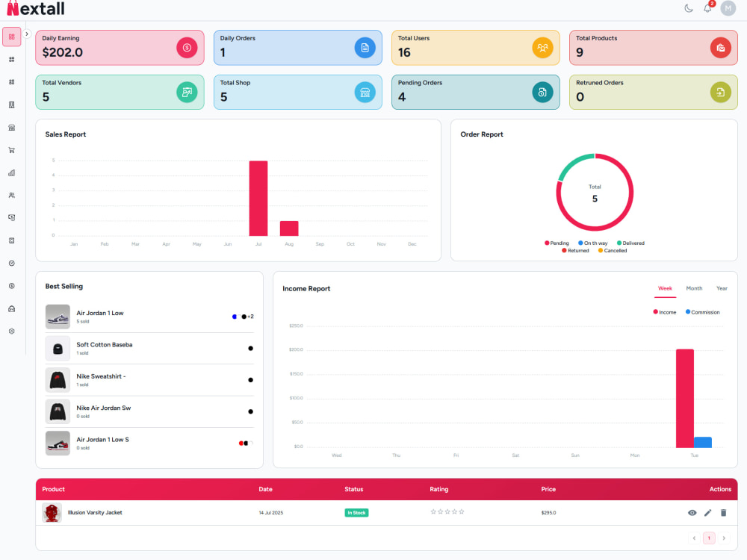Click the Nextall logo

click(x=36, y=8)
